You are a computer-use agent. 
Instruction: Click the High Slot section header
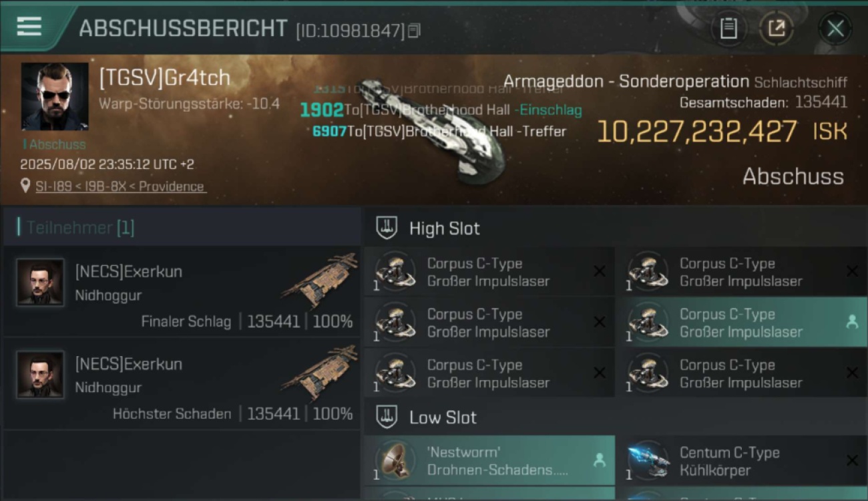coord(444,228)
